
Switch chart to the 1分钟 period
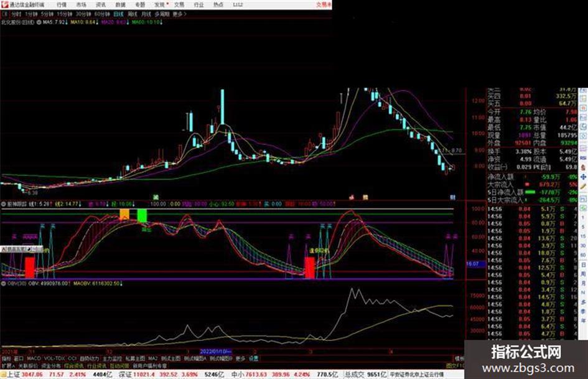click(x=30, y=14)
